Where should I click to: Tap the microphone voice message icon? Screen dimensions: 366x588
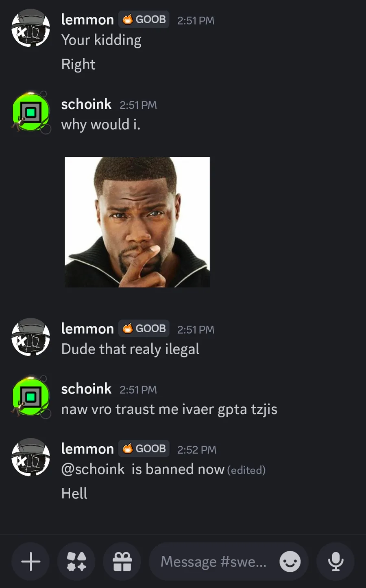click(335, 562)
